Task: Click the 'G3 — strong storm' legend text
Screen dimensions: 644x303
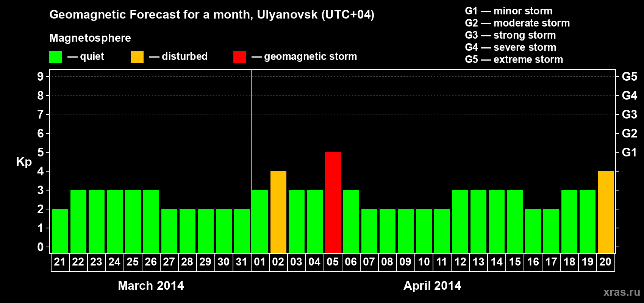Action: [x=510, y=35]
